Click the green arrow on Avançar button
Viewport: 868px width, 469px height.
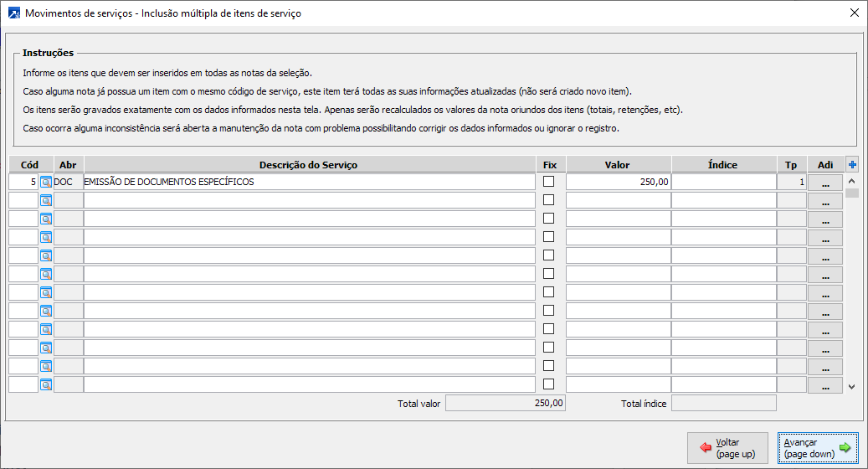click(x=845, y=448)
